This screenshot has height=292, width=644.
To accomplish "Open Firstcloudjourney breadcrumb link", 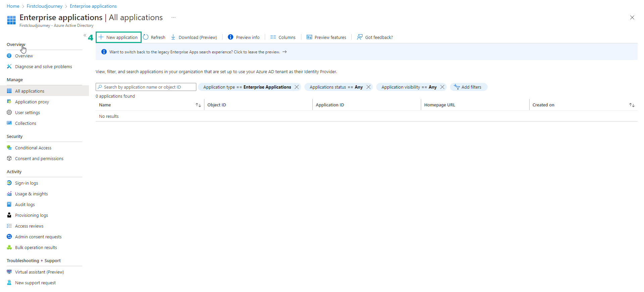I will click(x=45, y=6).
